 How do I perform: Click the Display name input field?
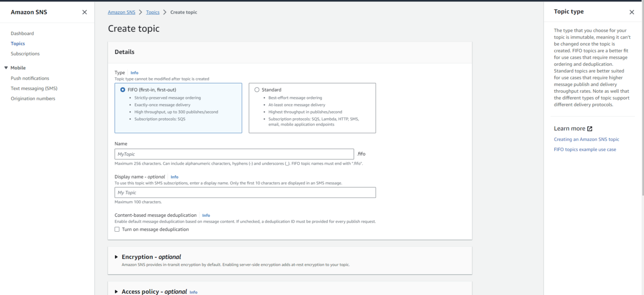pyautogui.click(x=245, y=193)
